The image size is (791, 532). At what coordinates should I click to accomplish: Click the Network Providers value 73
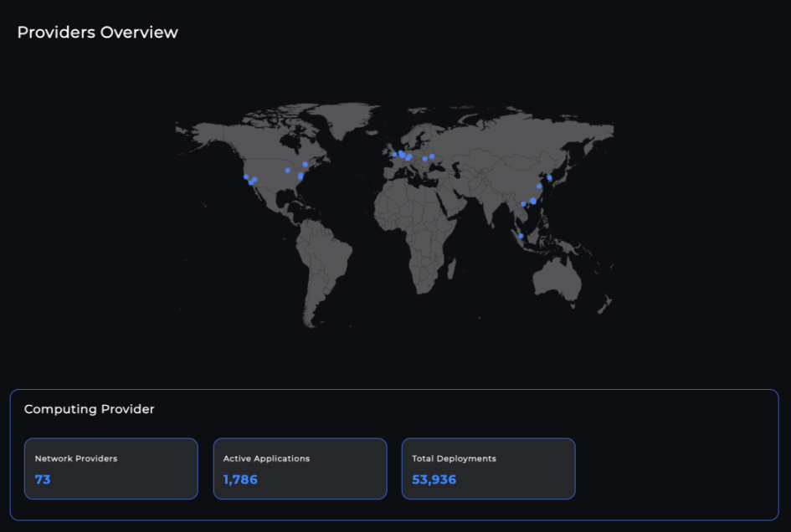point(43,479)
